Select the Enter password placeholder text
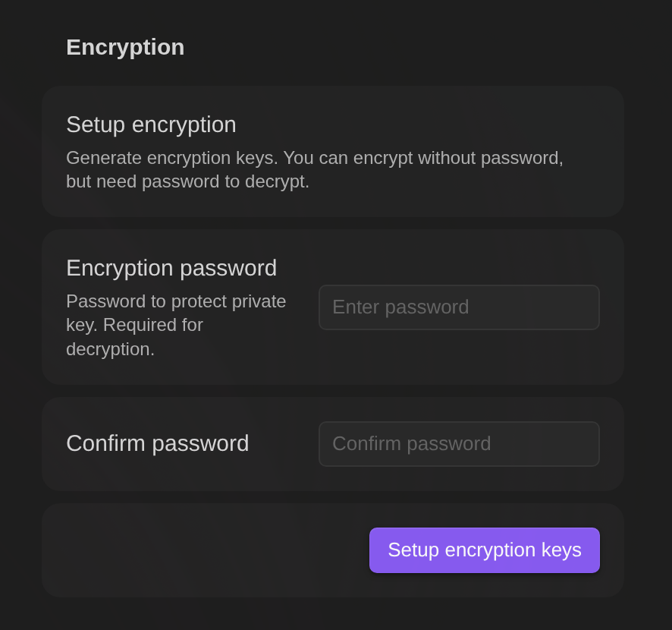 pyautogui.click(x=401, y=307)
